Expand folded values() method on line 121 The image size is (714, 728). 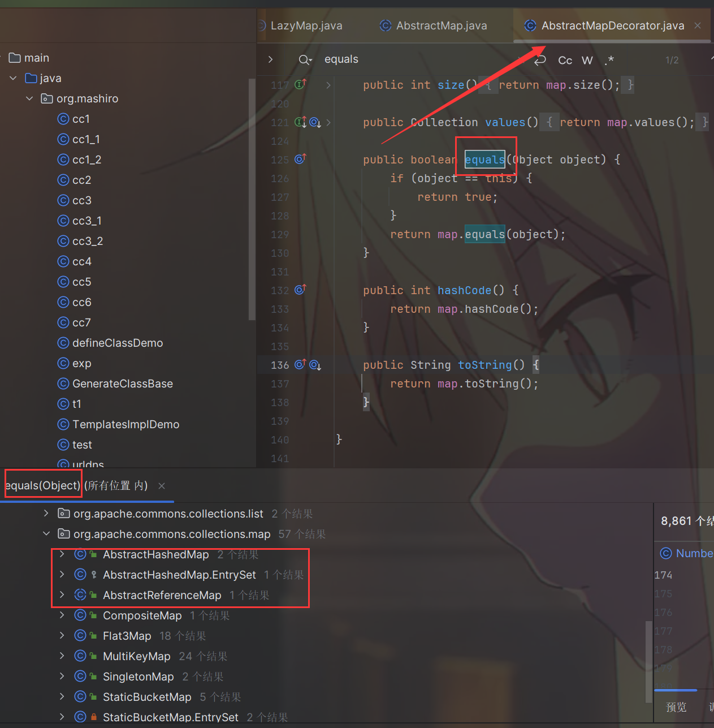point(328,122)
